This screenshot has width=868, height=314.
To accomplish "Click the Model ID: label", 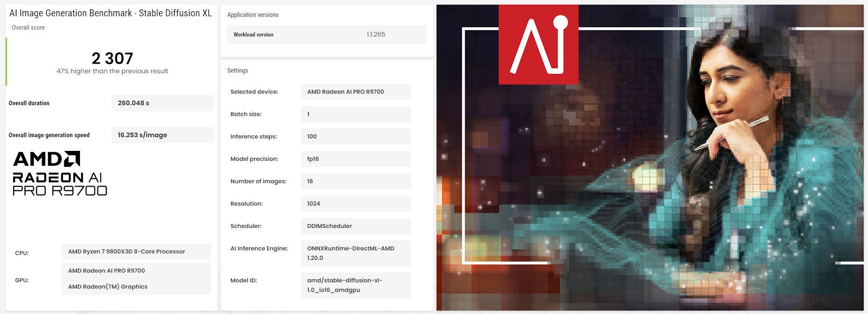I will pyautogui.click(x=243, y=281).
